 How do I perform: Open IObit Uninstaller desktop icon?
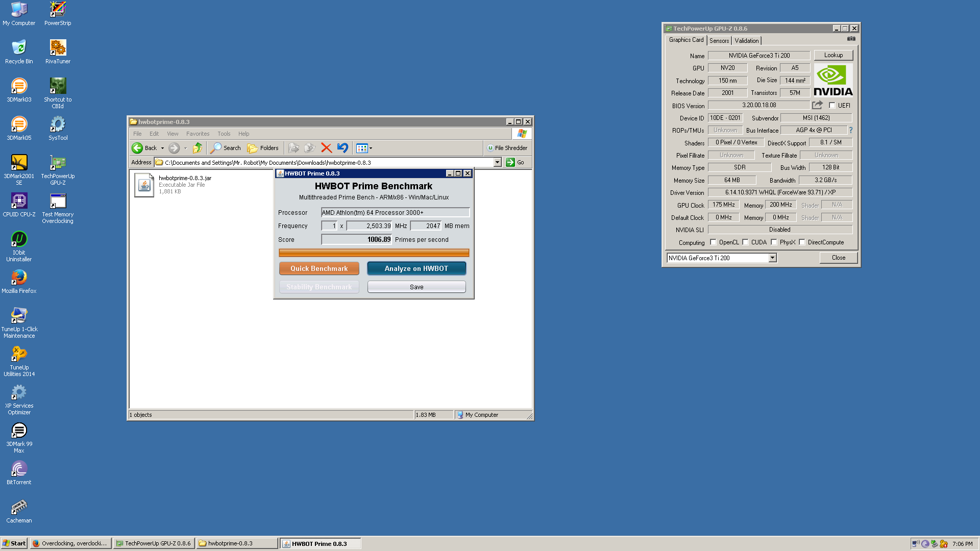(19, 246)
